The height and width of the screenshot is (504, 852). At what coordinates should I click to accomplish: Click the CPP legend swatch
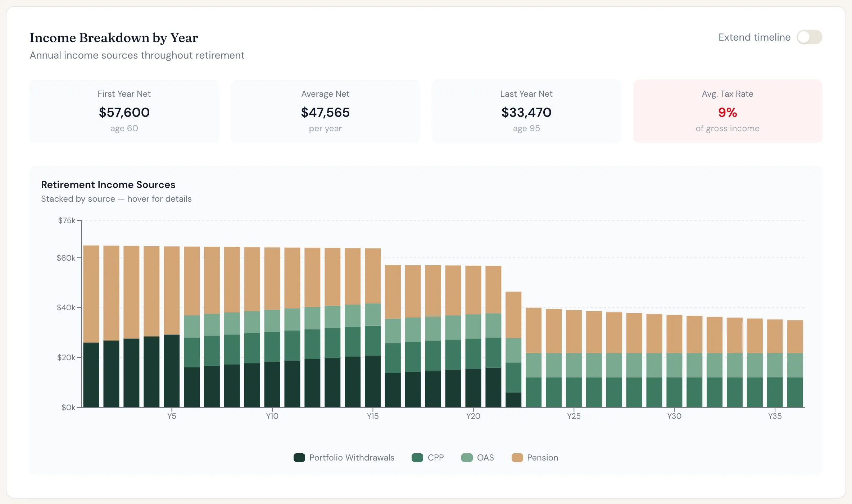417,458
